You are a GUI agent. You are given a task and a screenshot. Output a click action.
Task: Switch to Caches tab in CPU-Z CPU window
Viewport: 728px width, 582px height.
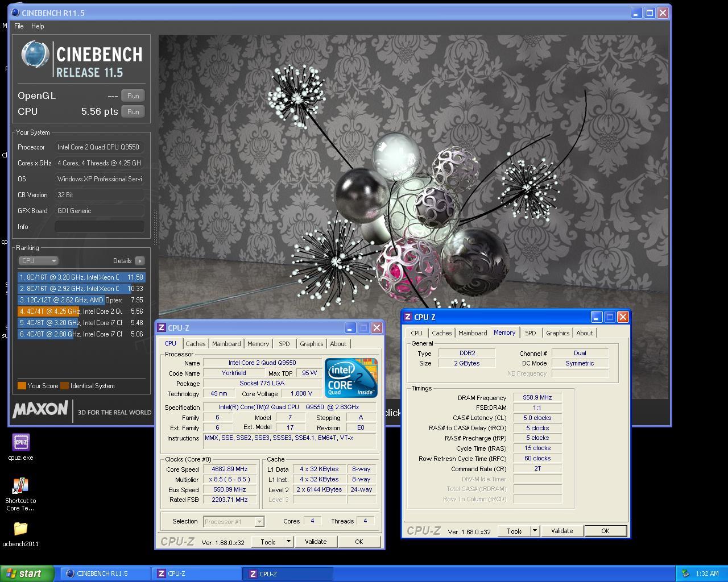coord(196,344)
